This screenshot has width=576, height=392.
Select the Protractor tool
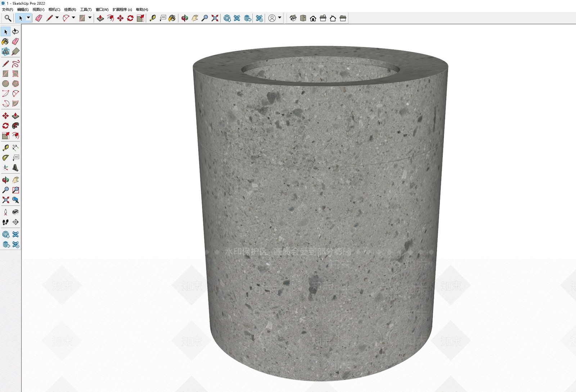tap(5, 158)
